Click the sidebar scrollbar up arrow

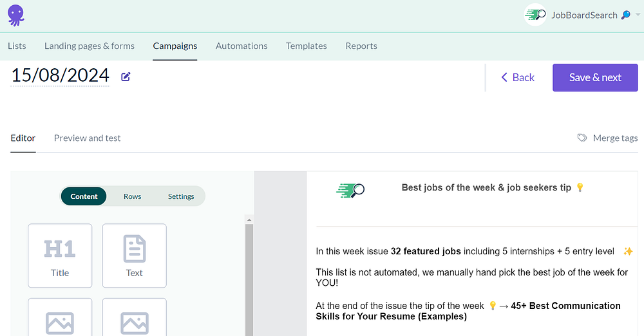coord(249,219)
